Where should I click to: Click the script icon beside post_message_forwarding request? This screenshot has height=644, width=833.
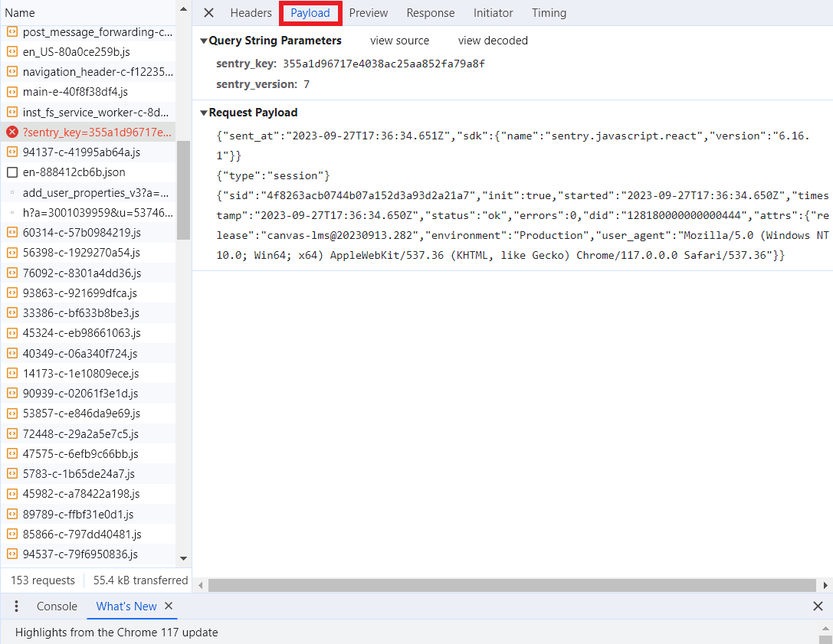click(x=10, y=31)
